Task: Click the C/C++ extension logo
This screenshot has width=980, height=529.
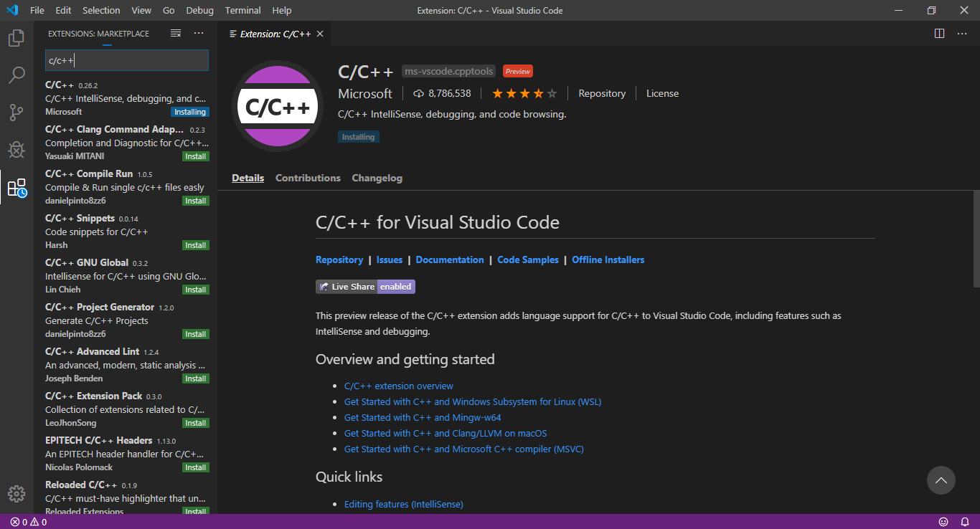Action: pyautogui.click(x=278, y=107)
